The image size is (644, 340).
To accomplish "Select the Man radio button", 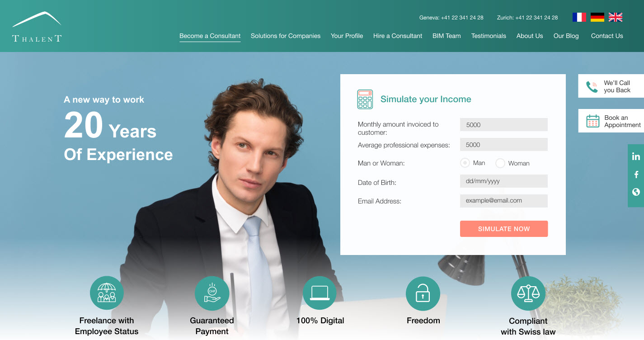I will tap(465, 163).
